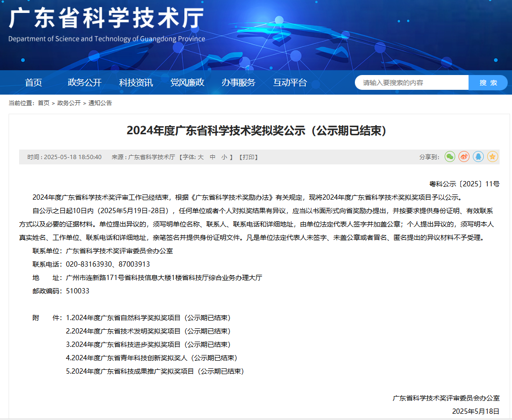The image size is (512, 420).
Task: Share the notice via WeChat icon
Action: [449, 157]
